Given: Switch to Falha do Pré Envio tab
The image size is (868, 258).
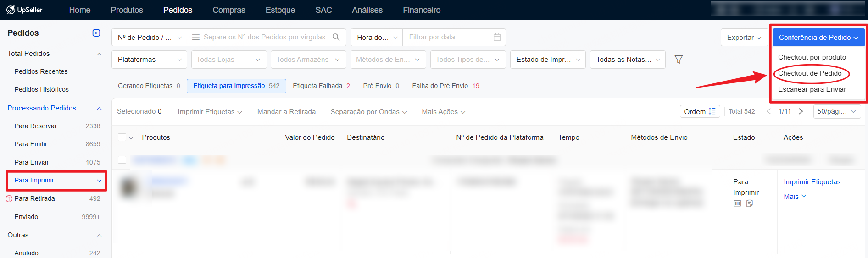Looking at the screenshot, I should [445, 86].
